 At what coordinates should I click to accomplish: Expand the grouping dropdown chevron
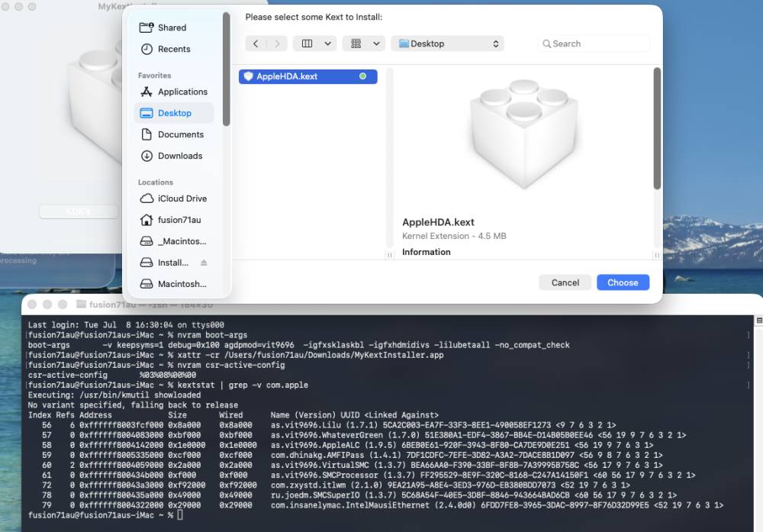click(377, 44)
